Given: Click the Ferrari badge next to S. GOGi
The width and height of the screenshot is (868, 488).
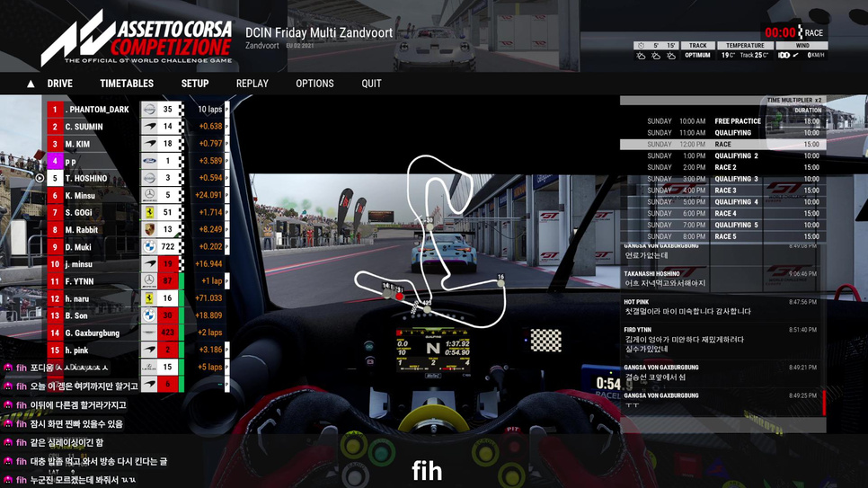Looking at the screenshot, I should [149, 213].
